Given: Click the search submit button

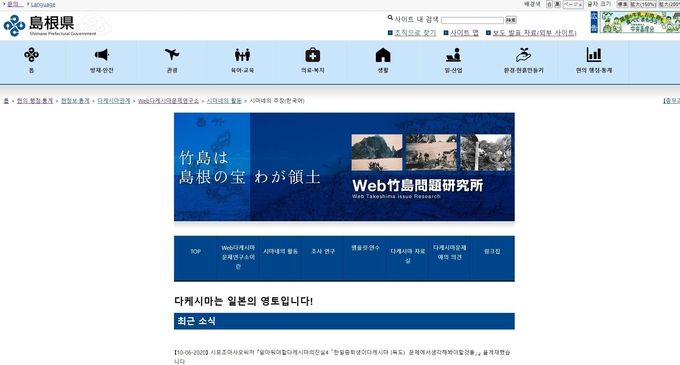Looking at the screenshot, I should [x=511, y=20].
